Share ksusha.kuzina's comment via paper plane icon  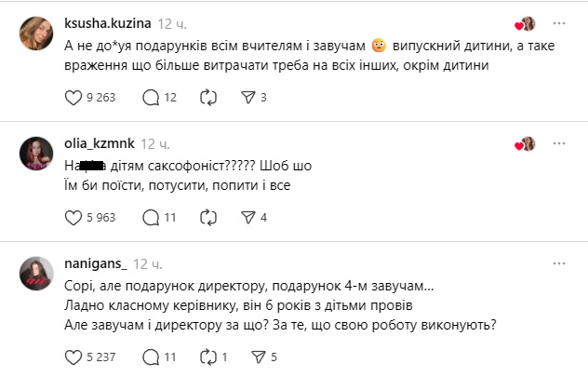248,97
